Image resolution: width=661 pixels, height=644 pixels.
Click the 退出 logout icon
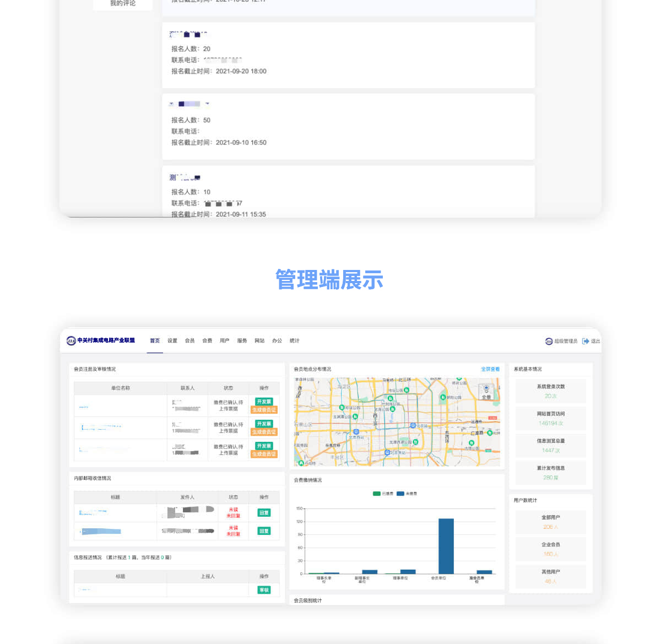click(x=586, y=341)
